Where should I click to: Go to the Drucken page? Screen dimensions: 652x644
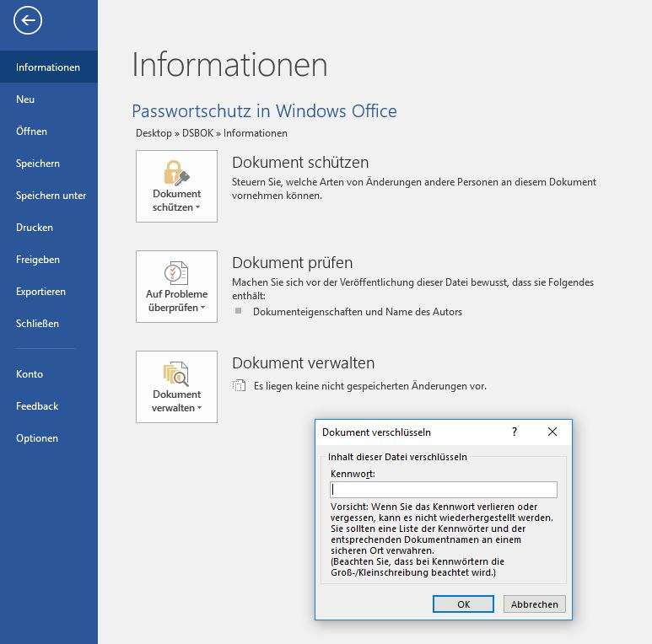49,228
